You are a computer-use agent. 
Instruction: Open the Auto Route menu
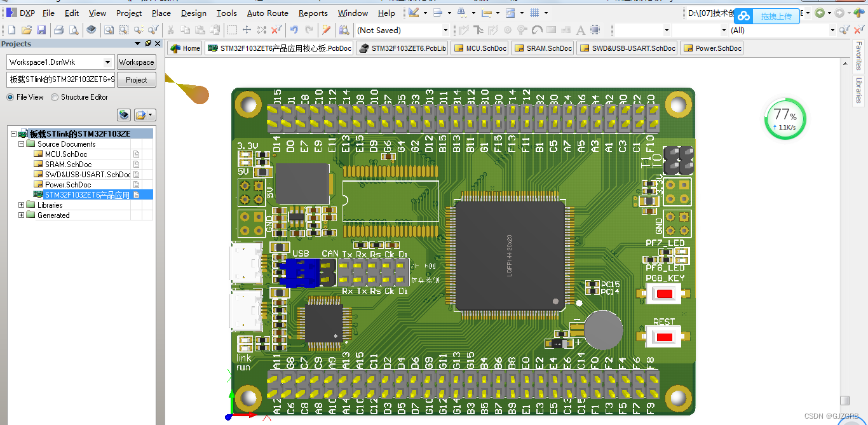pyautogui.click(x=267, y=13)
